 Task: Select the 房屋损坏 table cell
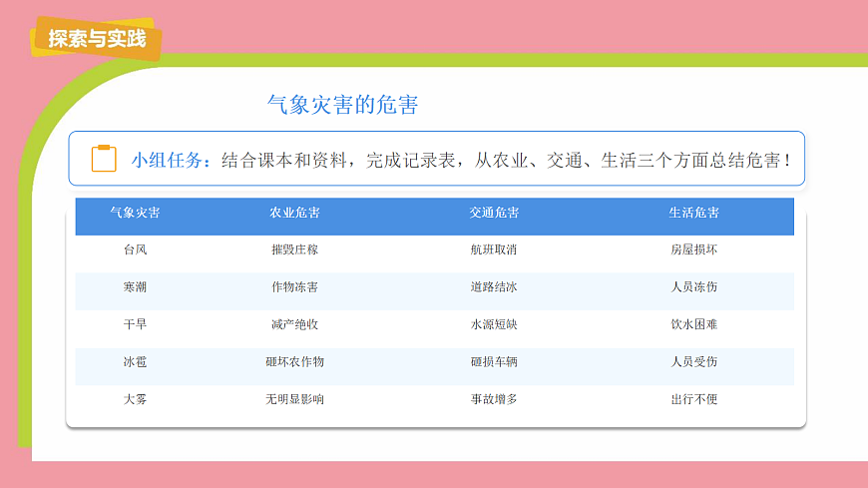pyautogui.click(x=693, y=249)
